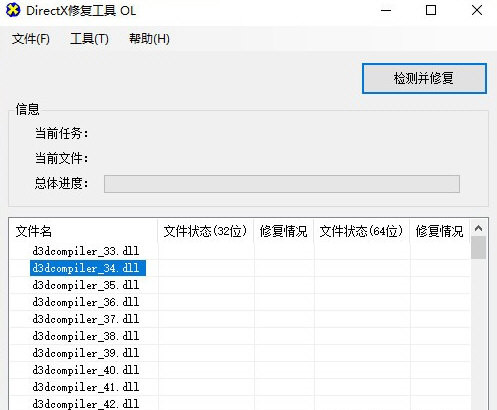This screenshot has width=497, height=410.
Task: Minimize the DirectX修复工具 window
Action: coord(386,10)
